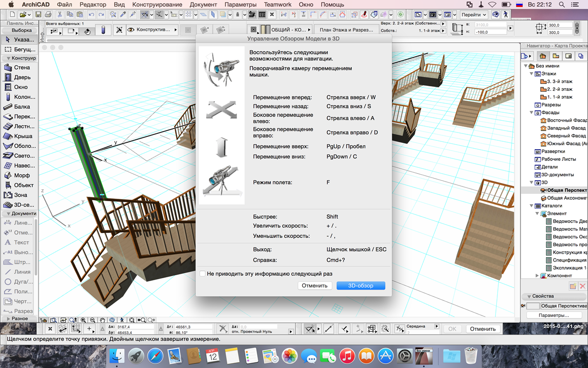
Task: Check 'Не приводить эту информацию следующий раз'
Action: (202, 273)
